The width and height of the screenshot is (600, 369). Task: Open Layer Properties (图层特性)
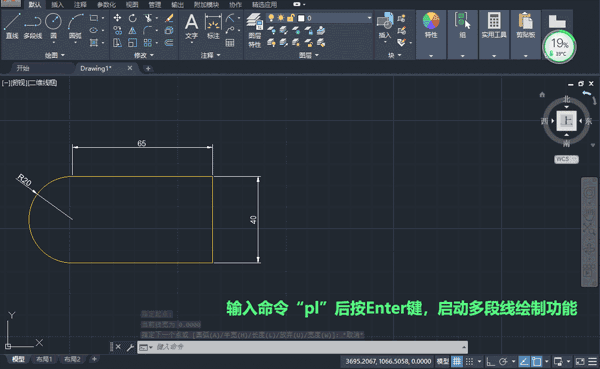(254, 31)
